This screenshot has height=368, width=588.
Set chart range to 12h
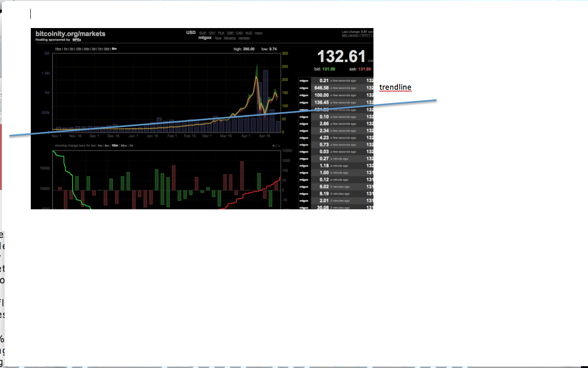pos(79,49)
